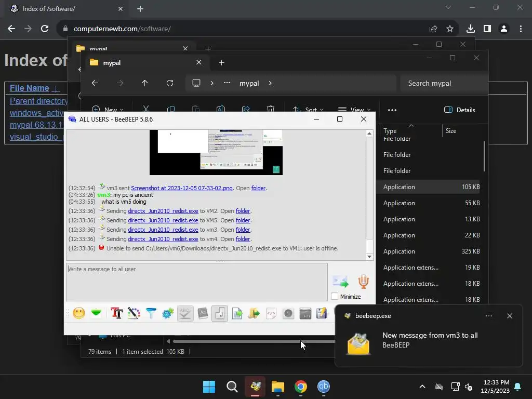Click the Search mypal field
The height and width of the screenshot is (399, 532).
pyautogui.click(x=444, y=84)
